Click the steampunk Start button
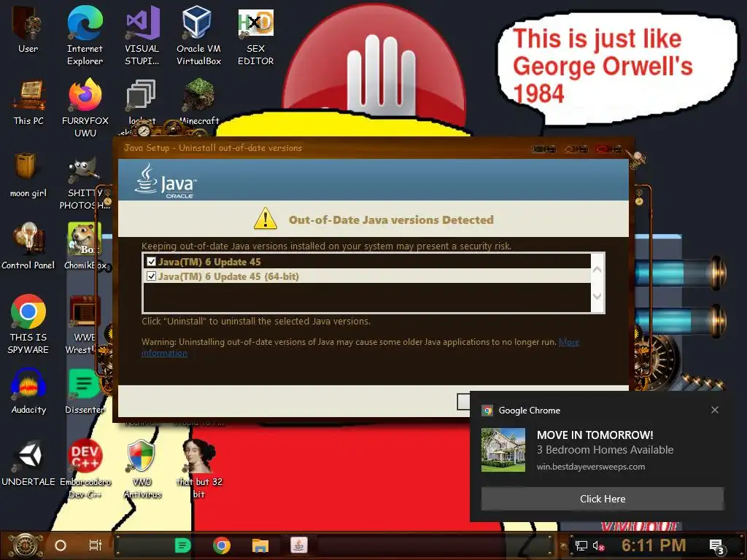This screenshot has width=747, height=560. pos(26,545)
